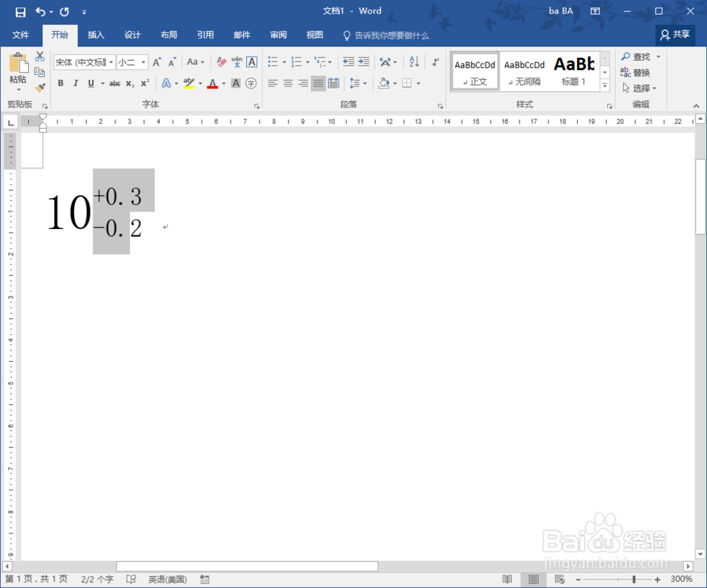Click the spelling check status icon

tap(132, 579)
